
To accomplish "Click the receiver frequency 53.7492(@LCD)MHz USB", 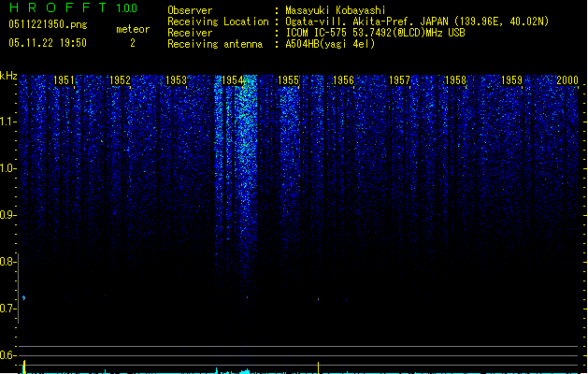I will [409, 33].
